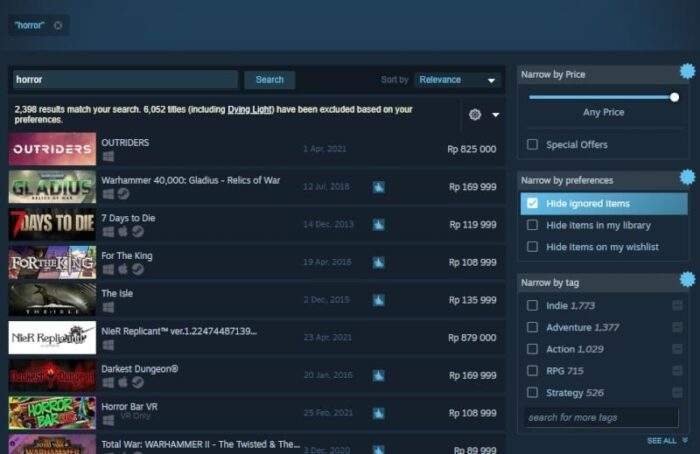Screen dimensions: 700x454
Task: Check Hide items on my wishlist
Action: click(x=532, y=246)
